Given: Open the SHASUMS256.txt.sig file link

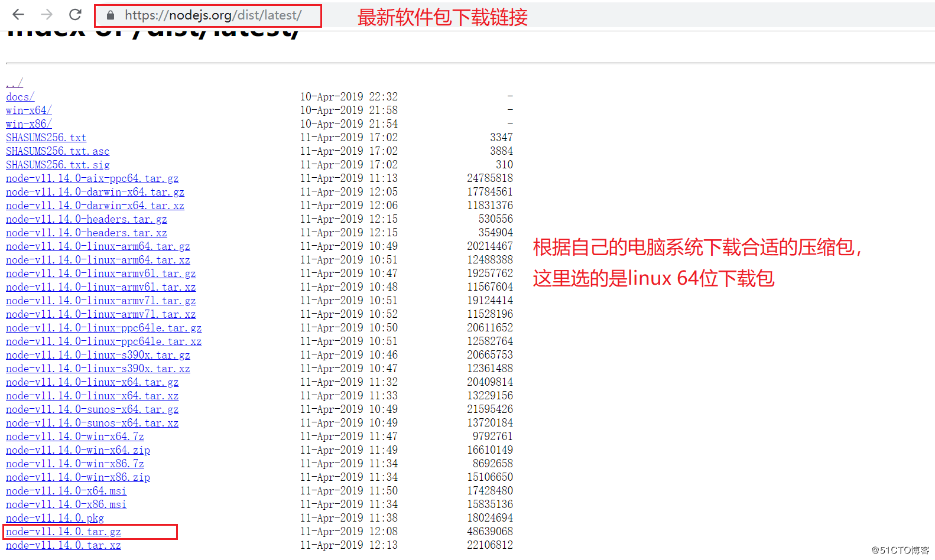Looking at the screenshot, I should pyautogui.click(x=58, y=164).
